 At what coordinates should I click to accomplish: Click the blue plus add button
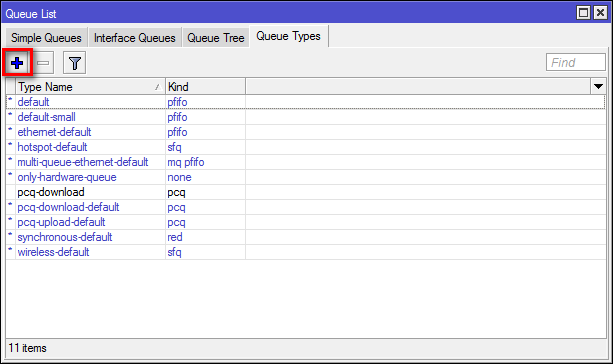[x=17, y=63]
